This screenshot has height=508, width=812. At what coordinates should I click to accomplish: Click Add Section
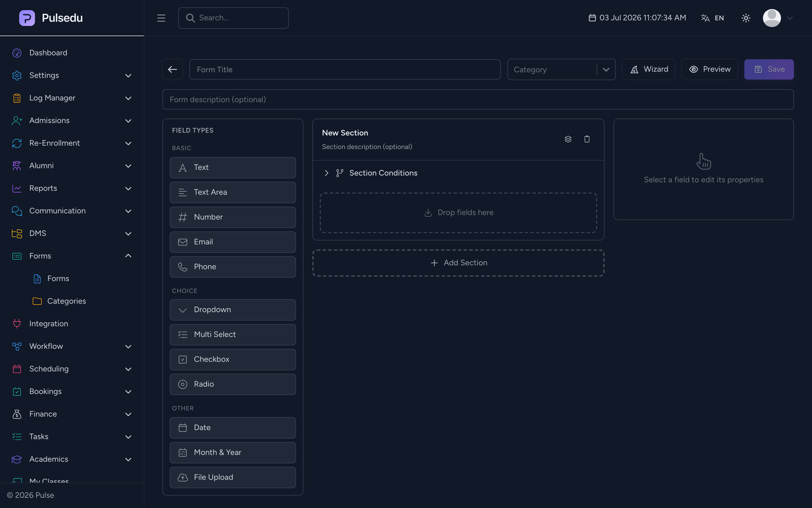(x=458, y=263)
